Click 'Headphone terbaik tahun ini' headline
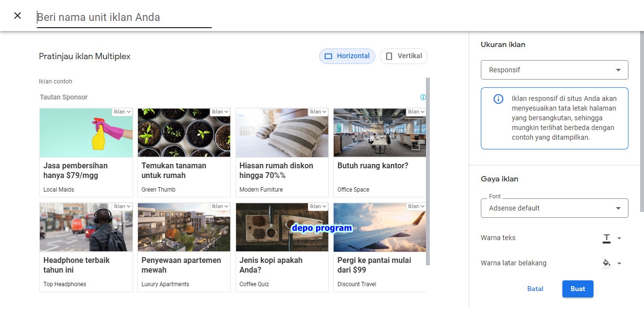The image size is (644, 309). (77, 265)
